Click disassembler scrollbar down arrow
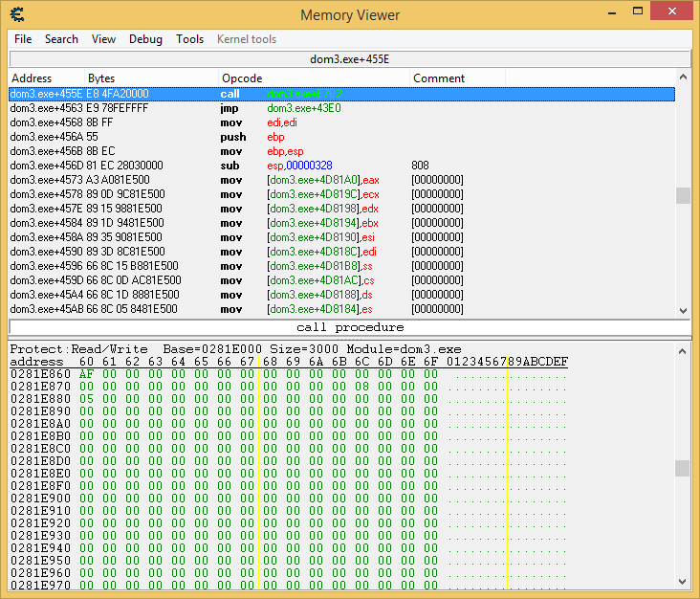The image size is (700, 599). pos(683,310)
